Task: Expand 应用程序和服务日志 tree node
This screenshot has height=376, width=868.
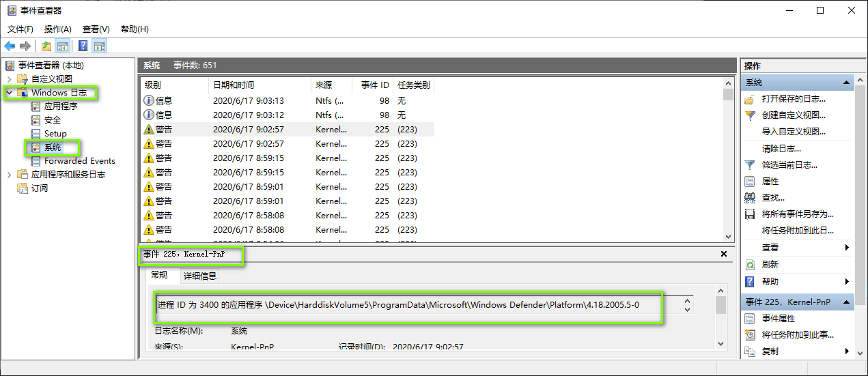Action: pyautogui.click(x=9, y=175)
